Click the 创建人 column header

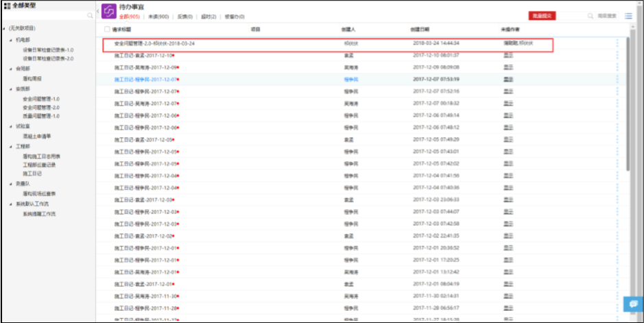tap(348, 29)
